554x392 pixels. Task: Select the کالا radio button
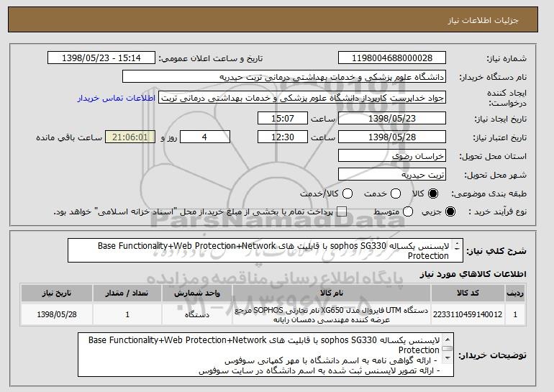click(433, 193)
